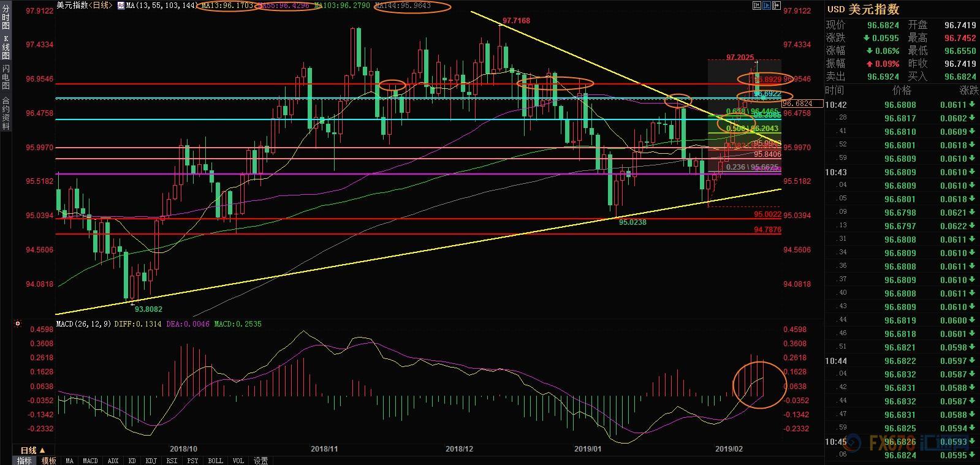Viewport: 980px width, 465px height.
Task: Select the ADX indicator
Action: 113,461
